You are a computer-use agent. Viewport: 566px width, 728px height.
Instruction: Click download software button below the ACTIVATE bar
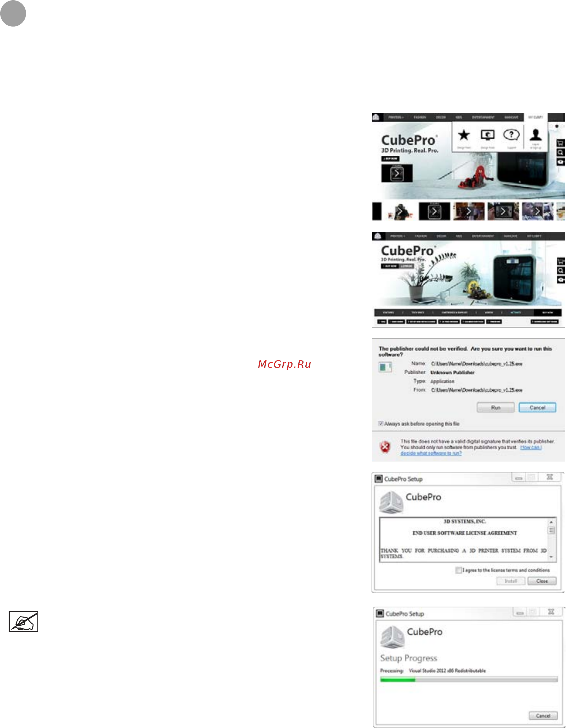pyautogui.click(x=545, y=322)
